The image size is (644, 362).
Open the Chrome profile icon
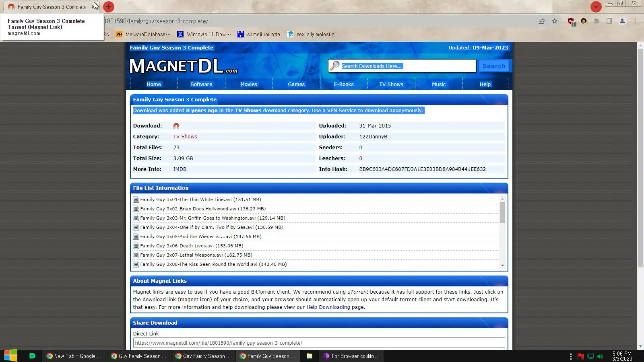tap(622, 21)
